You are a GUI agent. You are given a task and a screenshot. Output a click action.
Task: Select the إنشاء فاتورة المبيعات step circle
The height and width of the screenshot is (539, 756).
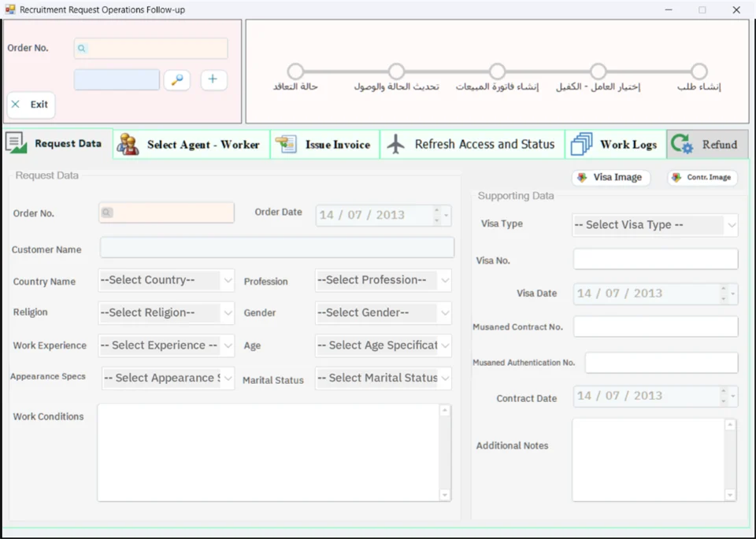pyautogui.click(x=497, y=72)
